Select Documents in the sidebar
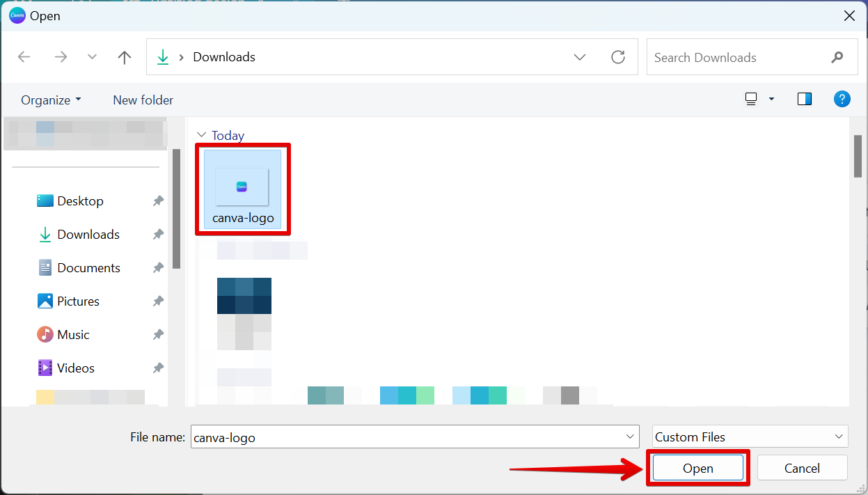The image size is (868, 495). (88, 268)
